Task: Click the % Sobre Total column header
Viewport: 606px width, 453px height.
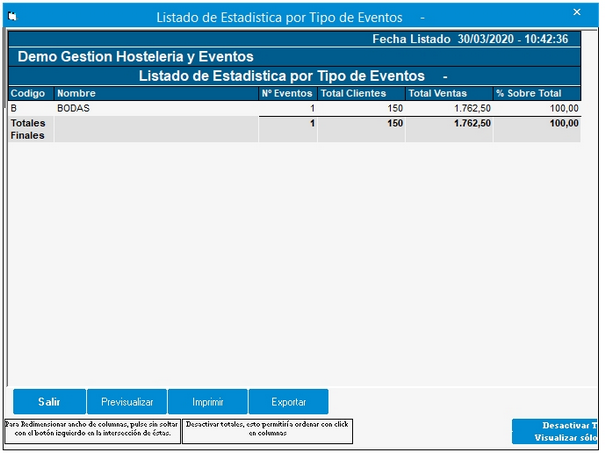Action: tap(537, 94)
